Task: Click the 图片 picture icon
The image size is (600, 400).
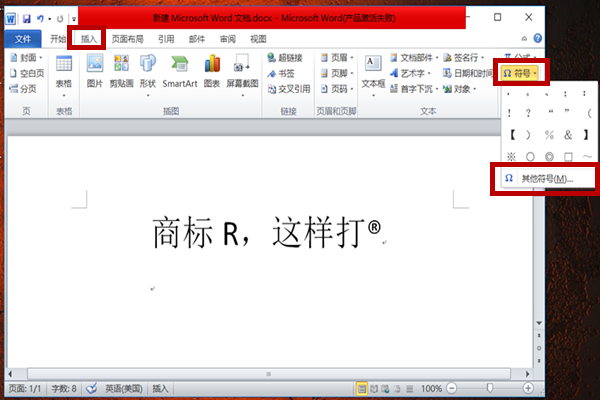Action: point(95,71)
